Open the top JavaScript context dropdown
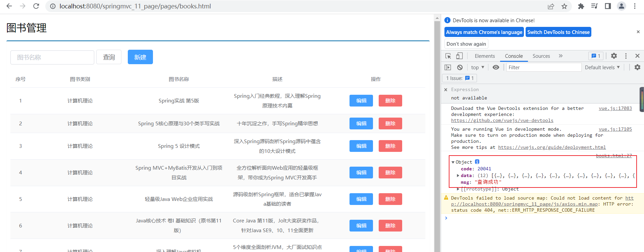 click(x=478, y=68)
